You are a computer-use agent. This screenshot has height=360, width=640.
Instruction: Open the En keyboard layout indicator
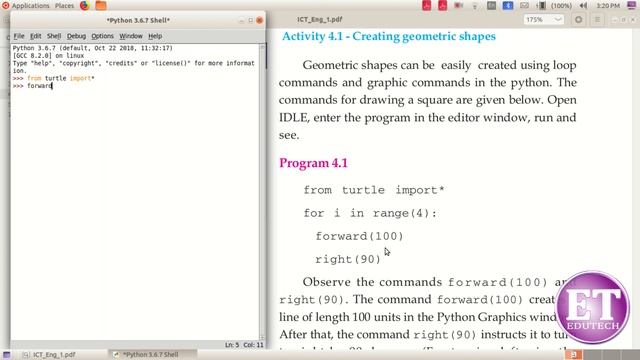pyautogui.click(x=491, y=6)
